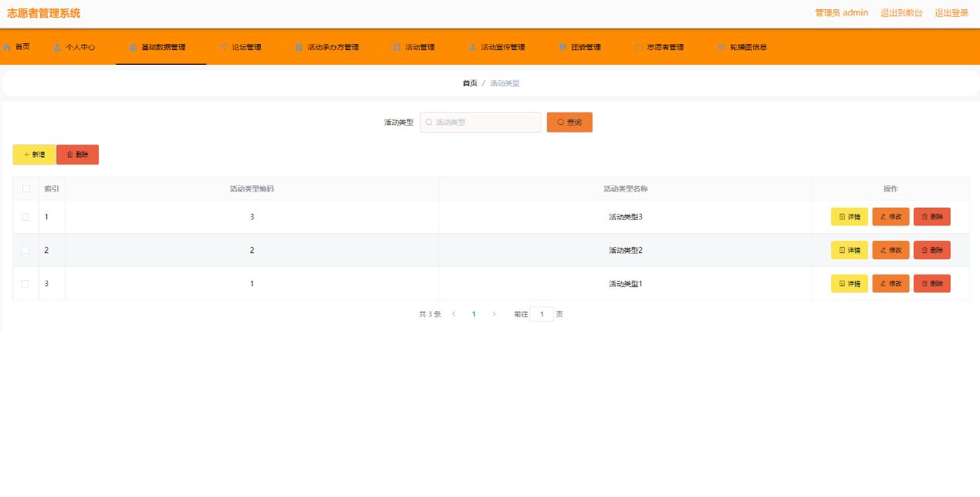Click the 管理员 admin label

click(841, 13)
